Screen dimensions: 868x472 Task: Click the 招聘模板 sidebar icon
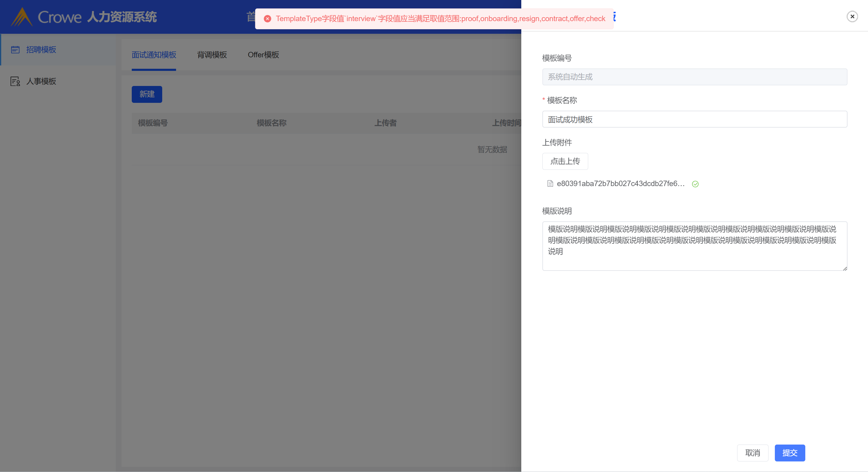(x=15, y=50)
